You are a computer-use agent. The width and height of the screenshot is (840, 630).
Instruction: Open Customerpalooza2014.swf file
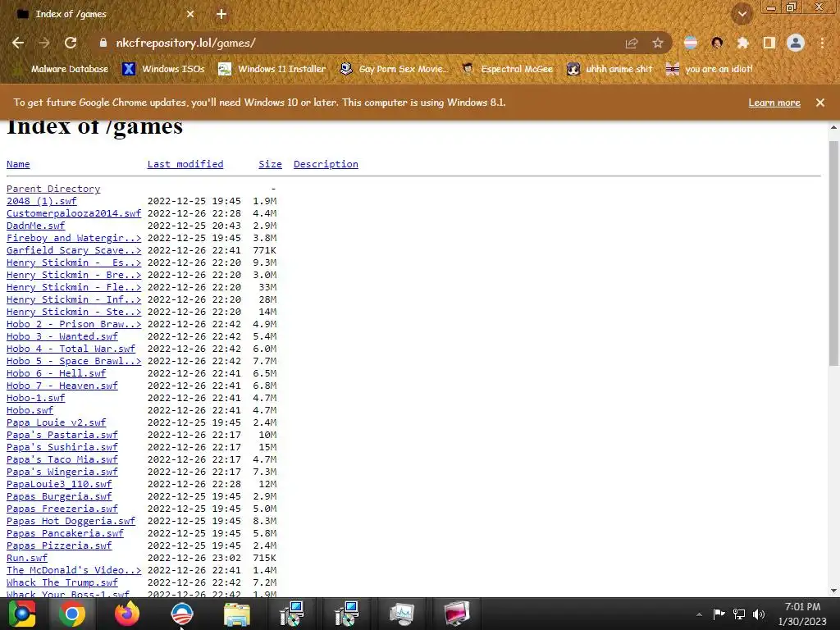tap(74, 213)
